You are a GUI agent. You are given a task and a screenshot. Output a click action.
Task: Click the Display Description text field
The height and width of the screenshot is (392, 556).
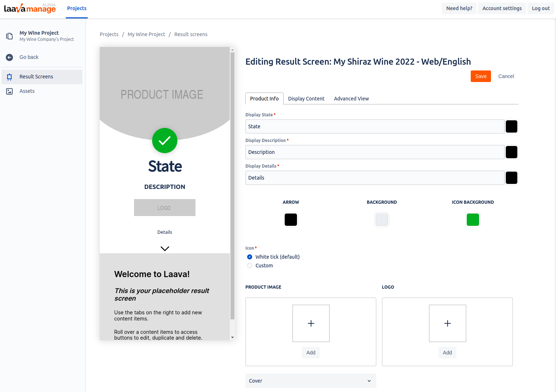tap(375, 152)
